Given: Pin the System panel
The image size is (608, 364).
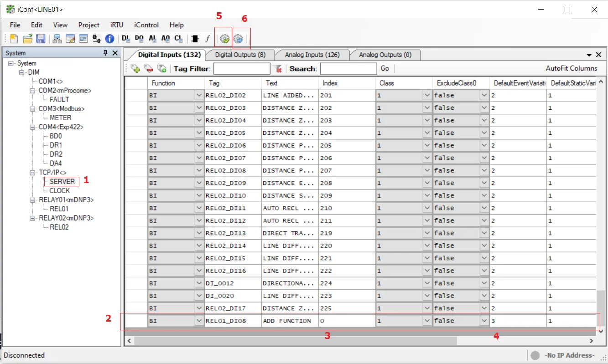Looking at the screenshot, I should (x=105, y=53).
